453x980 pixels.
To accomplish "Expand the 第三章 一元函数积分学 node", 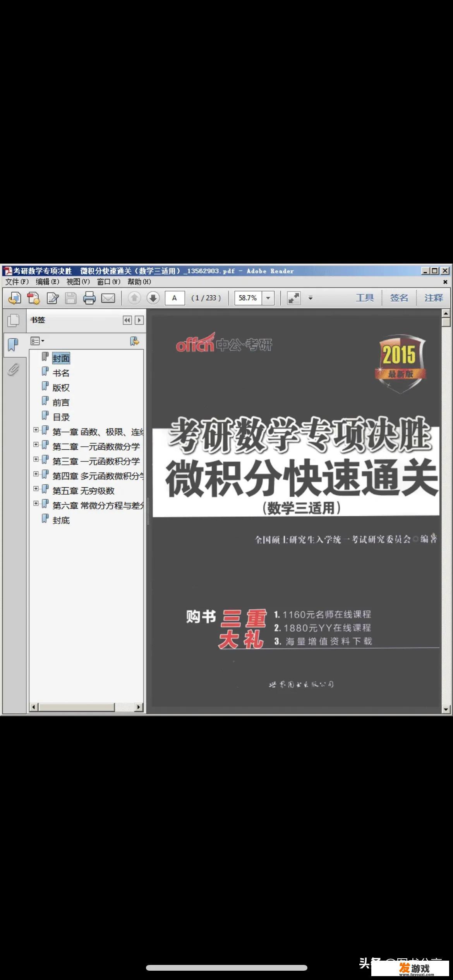I will [x=36, y=459].
